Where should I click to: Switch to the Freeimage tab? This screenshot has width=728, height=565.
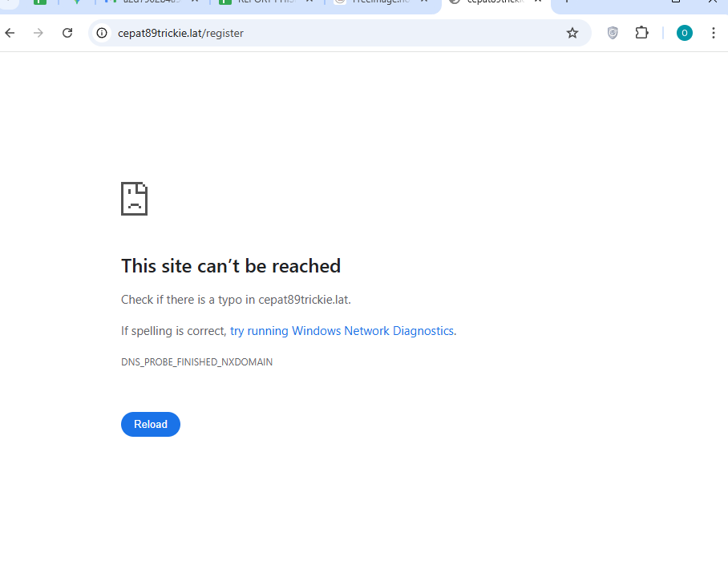click(x=375, y=2)
